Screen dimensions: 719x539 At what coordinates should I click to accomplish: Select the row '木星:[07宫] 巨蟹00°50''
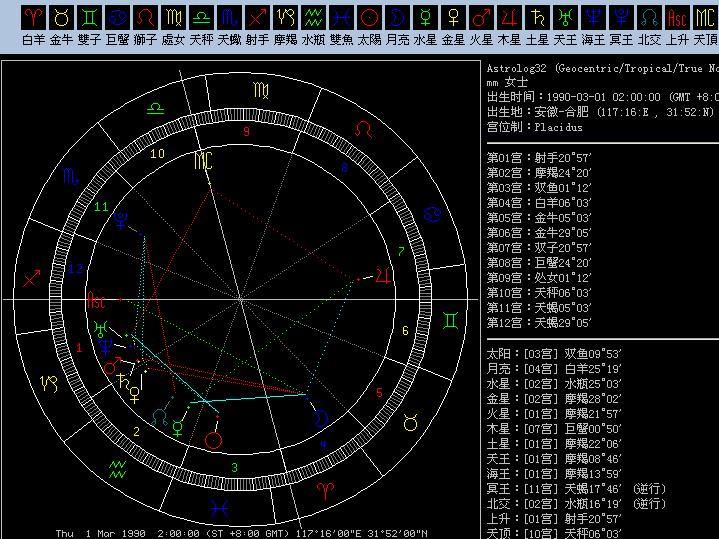tap(554, 428)
